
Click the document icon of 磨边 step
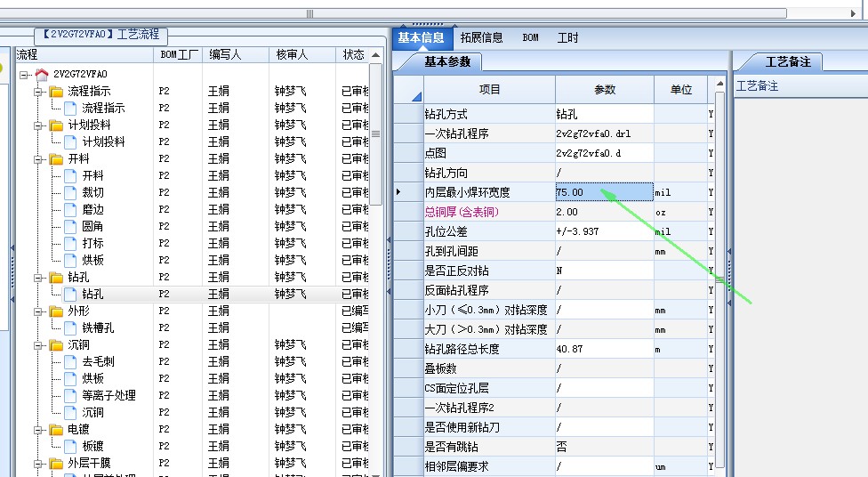tap(70, 209)
